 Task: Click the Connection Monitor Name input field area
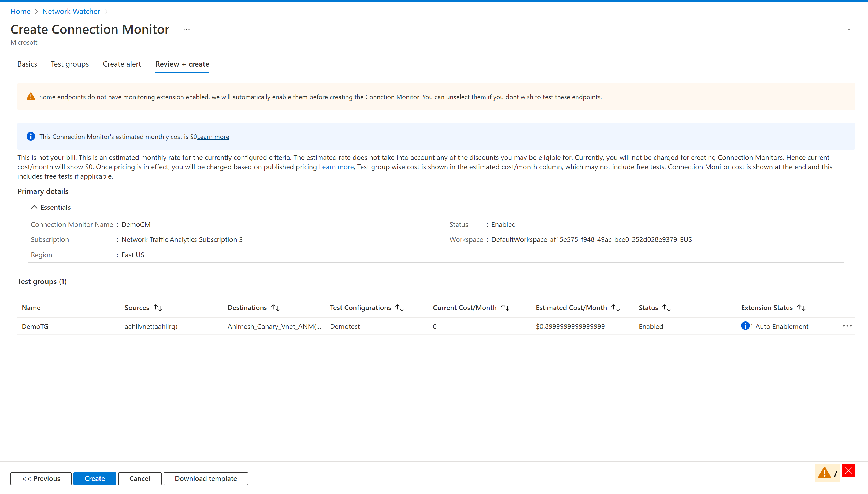point(135,224)
